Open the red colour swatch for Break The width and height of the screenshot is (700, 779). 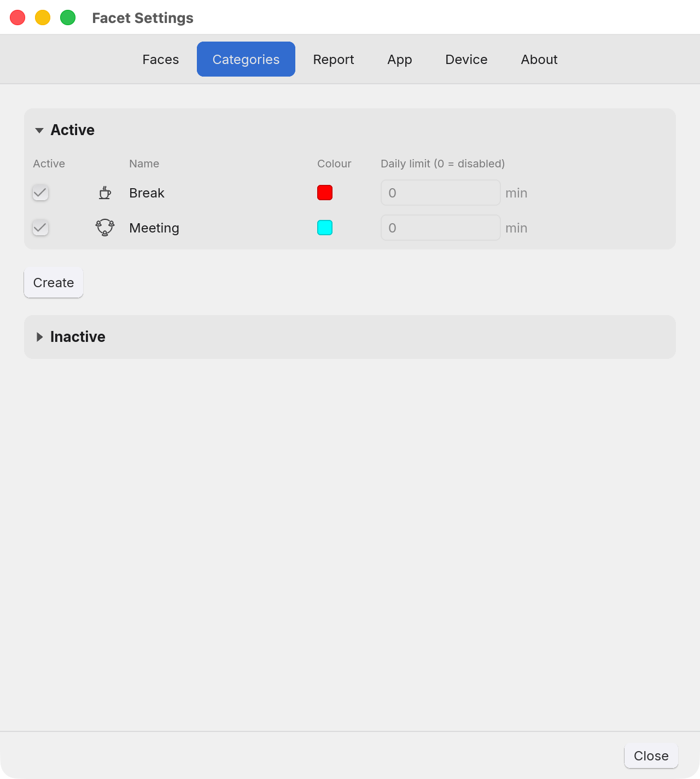325,193
